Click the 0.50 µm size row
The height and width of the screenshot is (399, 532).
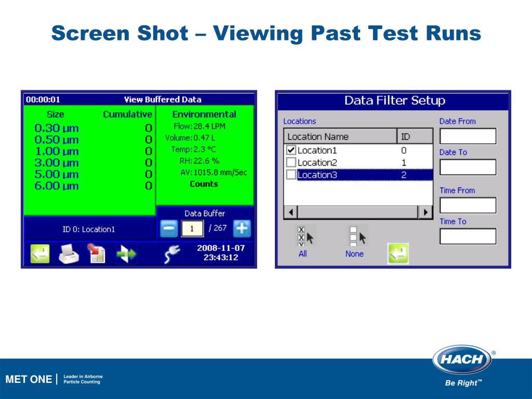point(94,140)
